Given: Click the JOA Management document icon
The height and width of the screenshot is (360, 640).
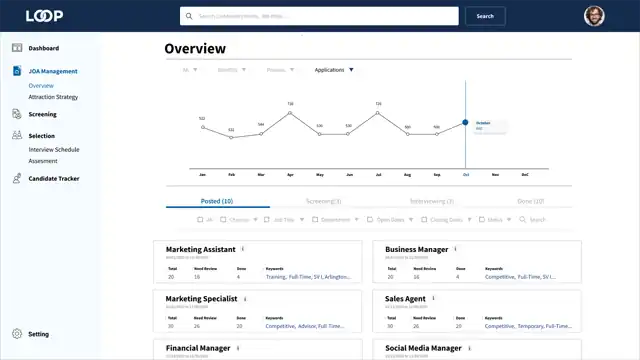Looking at the screenshot, I should click(x=17, y=71).
